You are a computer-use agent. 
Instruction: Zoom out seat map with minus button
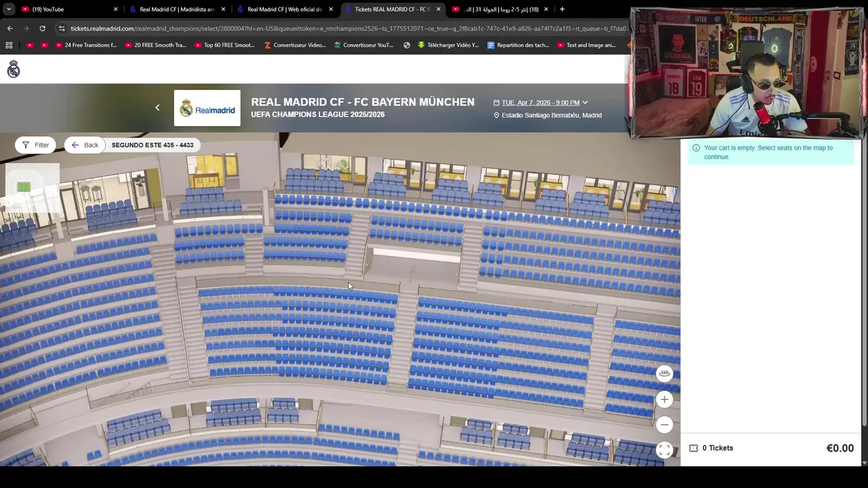(665, 425)
